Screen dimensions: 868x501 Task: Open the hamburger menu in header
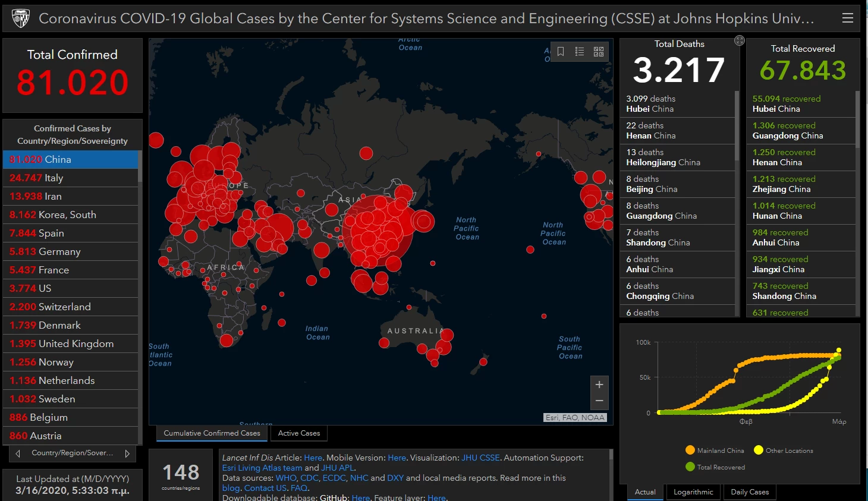pos(848,18)
